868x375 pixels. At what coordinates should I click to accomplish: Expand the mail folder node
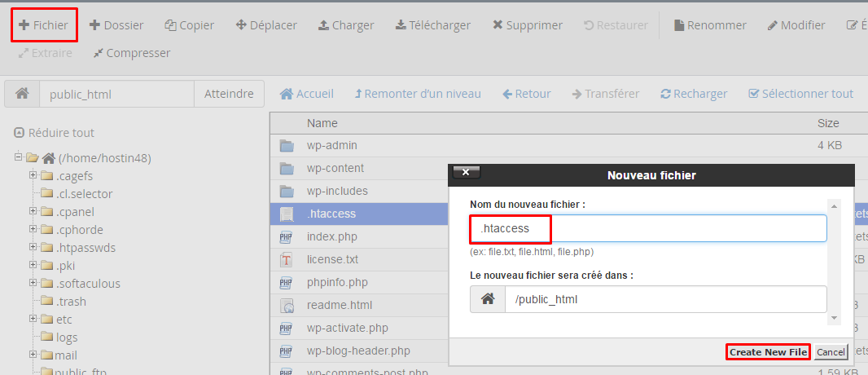33,354
